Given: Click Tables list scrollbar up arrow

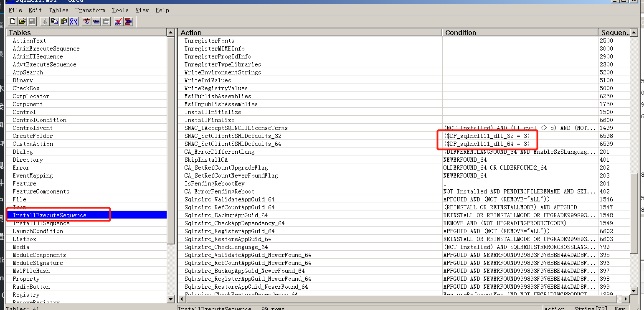Looking at the screenshot, I should click(x=170, y=33).
